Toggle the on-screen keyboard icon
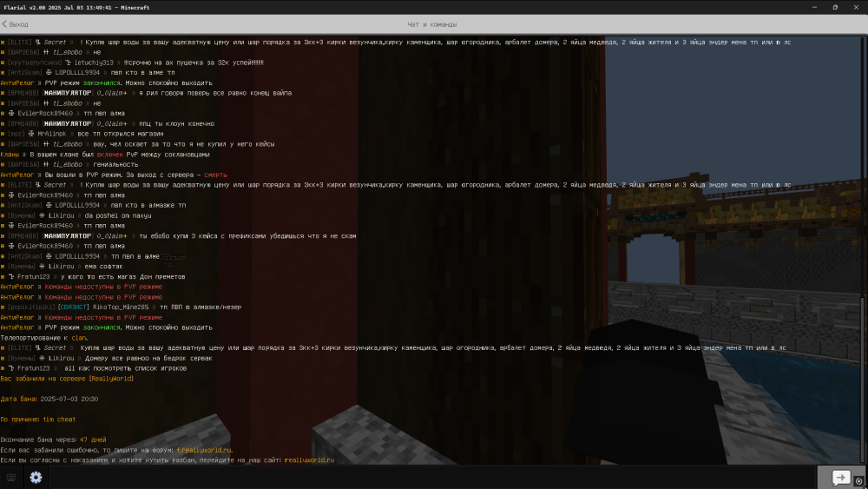This screenshot has width=868, height=489. pos(11,478)
